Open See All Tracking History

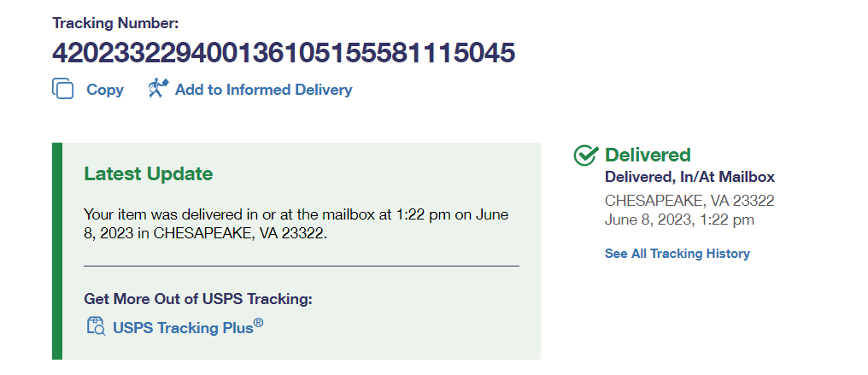pos(677,254)
